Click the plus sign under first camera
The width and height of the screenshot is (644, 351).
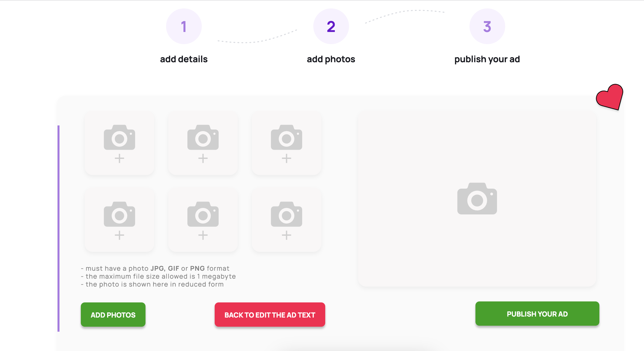coord(119,158)
